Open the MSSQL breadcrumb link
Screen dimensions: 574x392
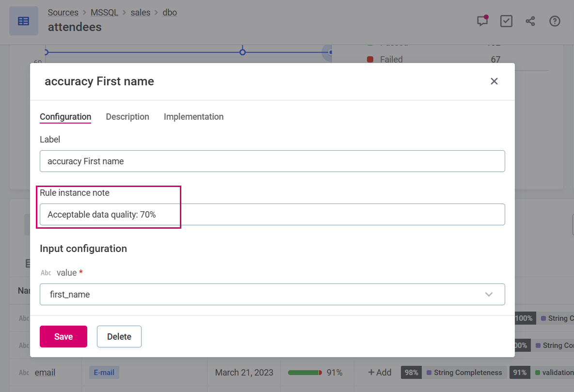[104, 13]
